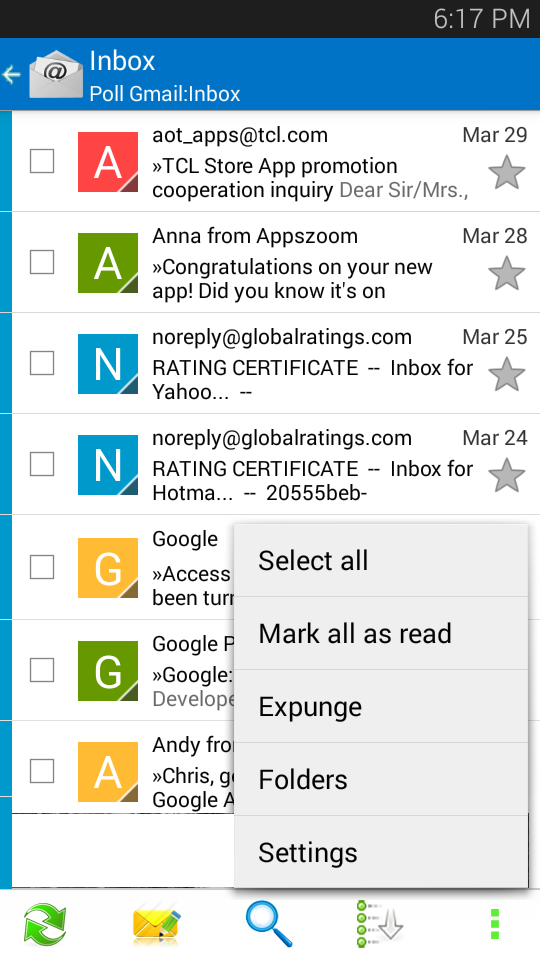Select checkbox for Mar 24 globalratings email
Viewport: 540px width, 960px height.
[42, 465]
